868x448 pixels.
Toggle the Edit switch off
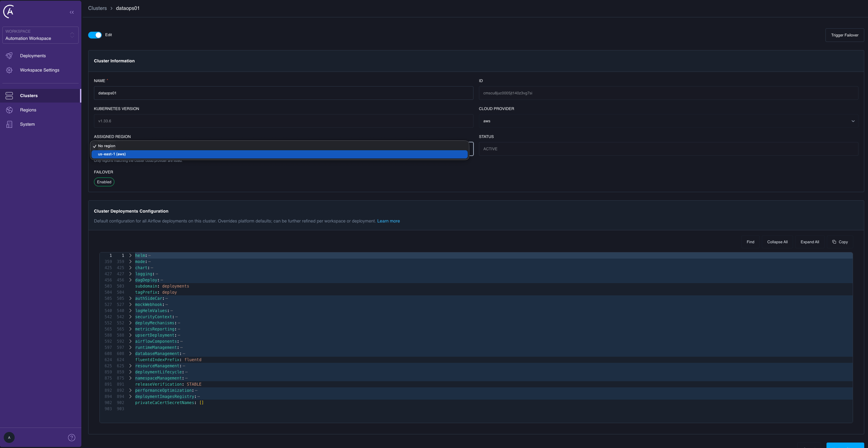click(95, 35)
